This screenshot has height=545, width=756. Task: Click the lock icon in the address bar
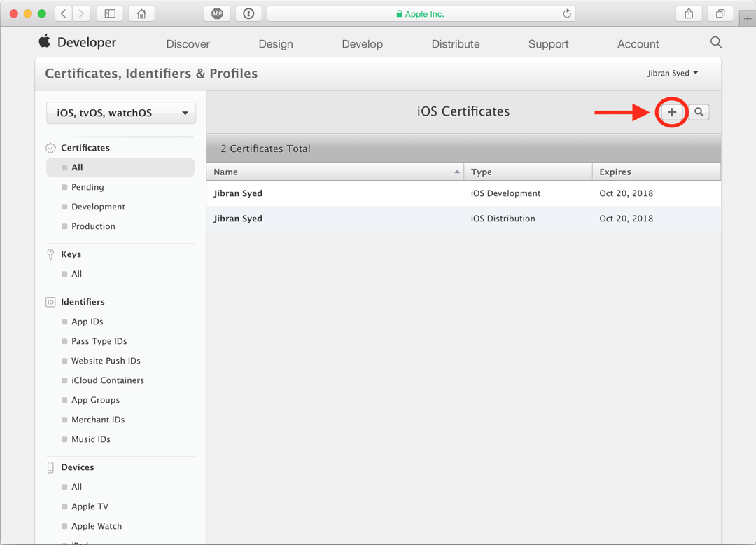[399, 14]
